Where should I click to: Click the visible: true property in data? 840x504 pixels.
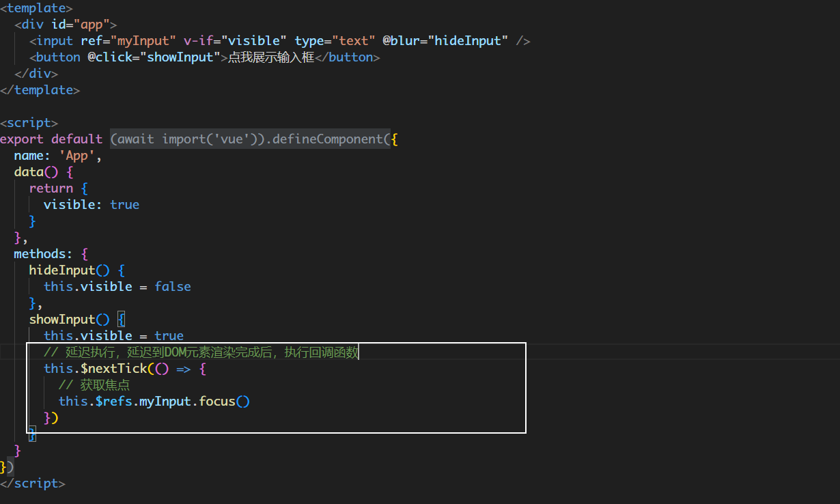91,205
